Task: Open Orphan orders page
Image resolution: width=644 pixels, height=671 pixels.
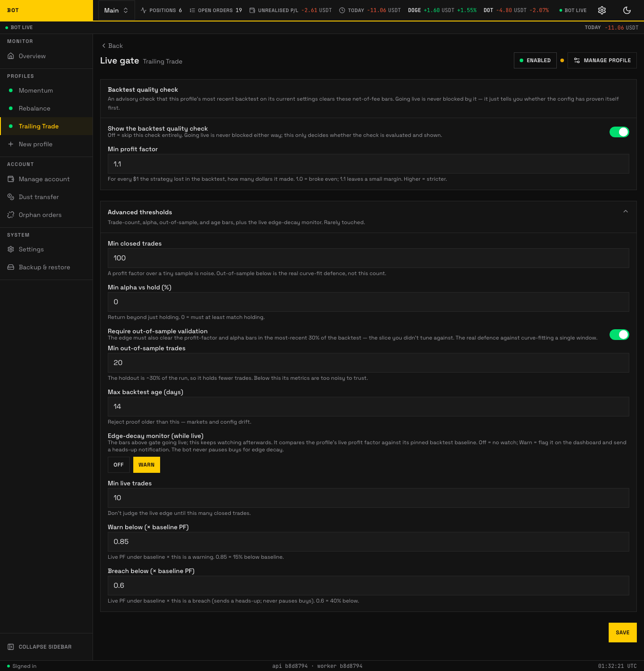Action: pos(47,215)
